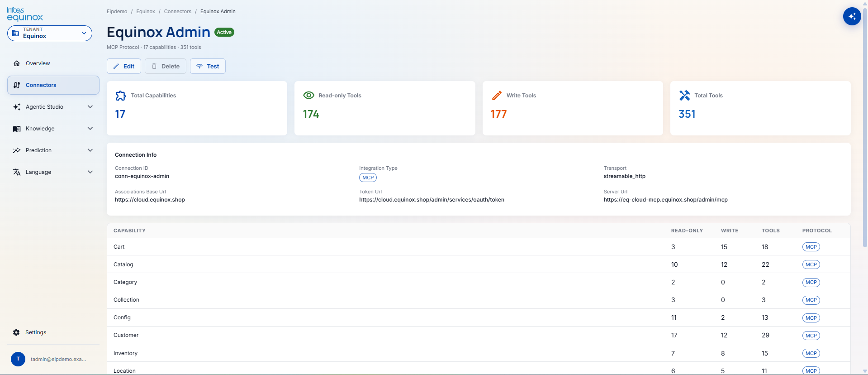The image size is (868, 375).
Task: Open the Knowledge menu item
Action: 53,129
